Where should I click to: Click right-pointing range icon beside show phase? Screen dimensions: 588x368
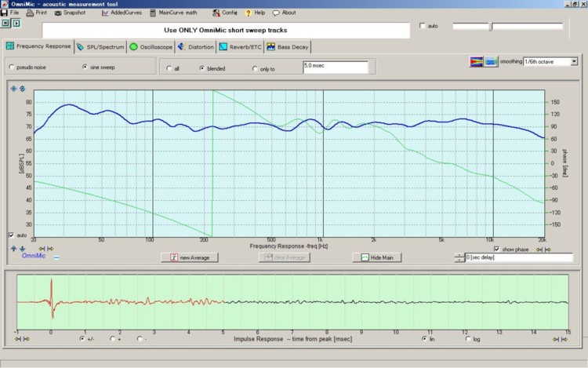tap(548, 250)
